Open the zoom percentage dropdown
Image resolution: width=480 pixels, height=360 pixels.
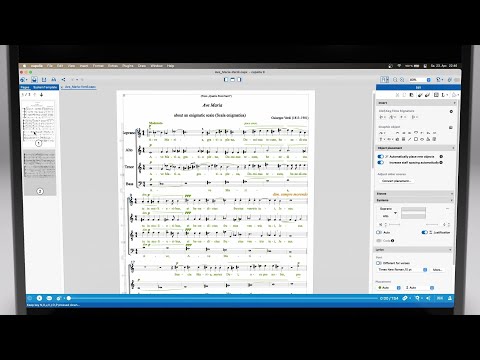[x=429, y=80]
